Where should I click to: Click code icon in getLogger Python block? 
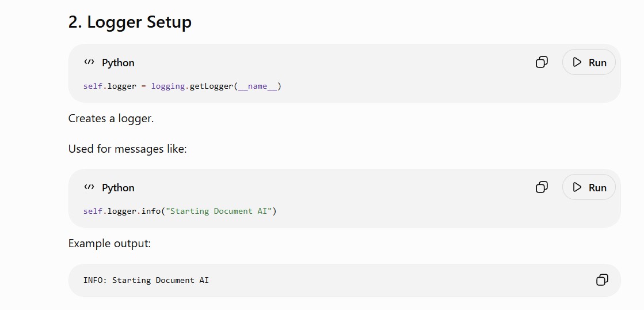(x=89, y=62)
